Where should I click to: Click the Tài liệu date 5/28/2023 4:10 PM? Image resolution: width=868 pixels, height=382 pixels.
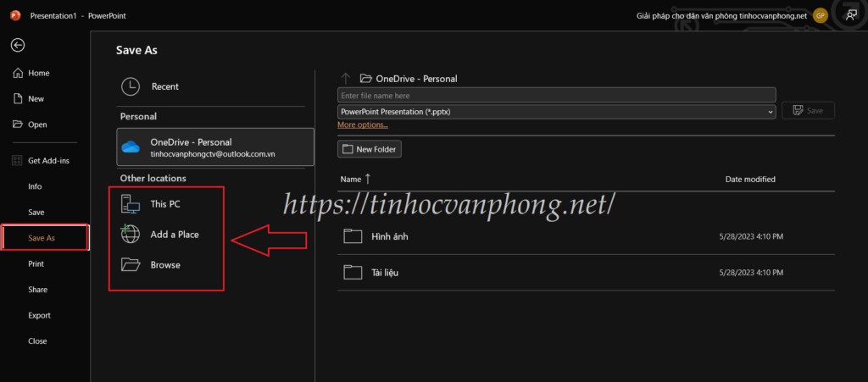[x=751, y=273]
